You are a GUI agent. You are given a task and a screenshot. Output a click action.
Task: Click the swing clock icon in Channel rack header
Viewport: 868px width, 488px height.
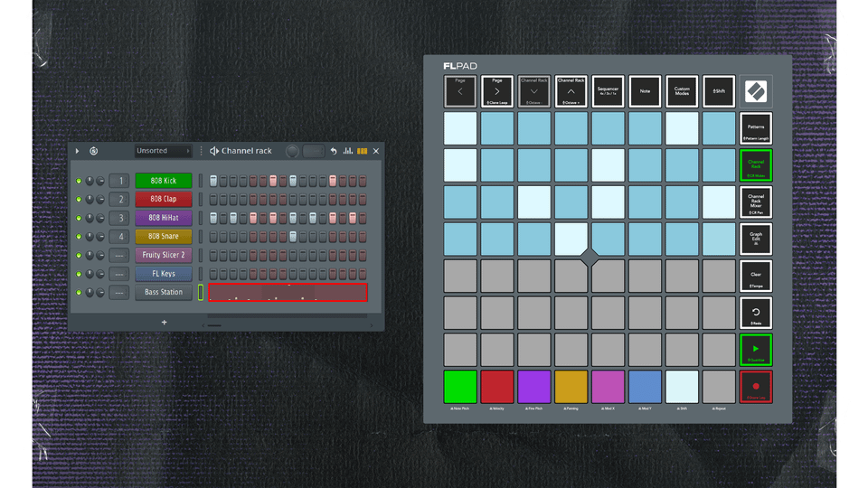[x=93, y=151]
